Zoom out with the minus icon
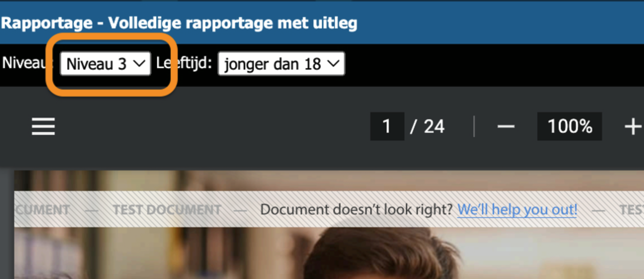This screenshot has width=644, height=279. tap(506, 127)
